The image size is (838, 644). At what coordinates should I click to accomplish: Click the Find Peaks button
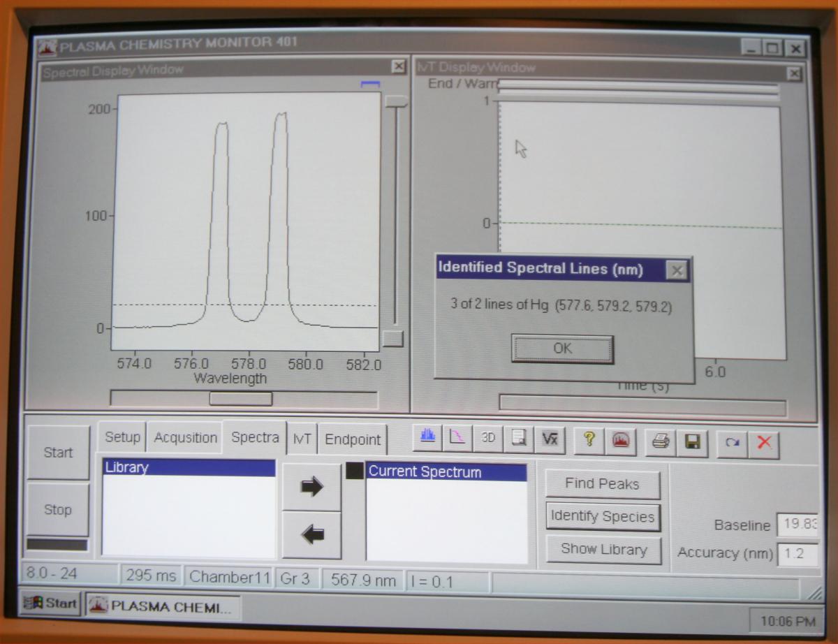click(602, 484)
